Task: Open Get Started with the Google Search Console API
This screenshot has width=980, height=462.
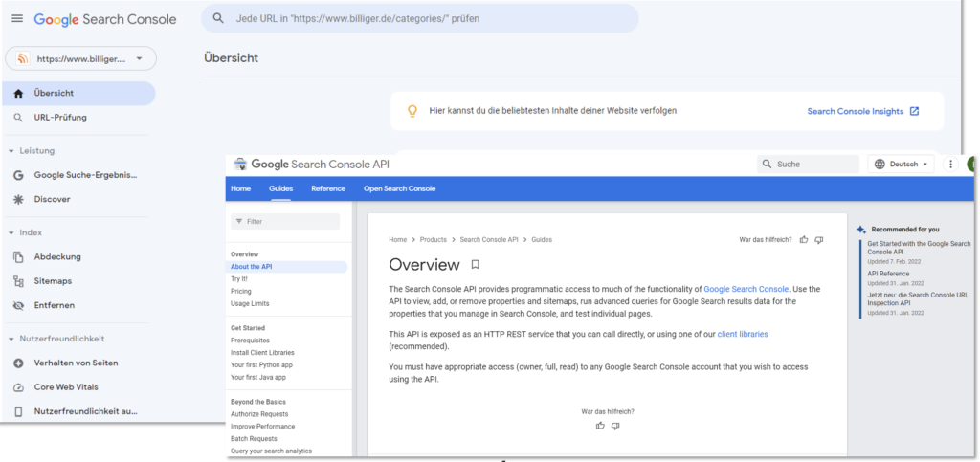Action: [919, 247]
